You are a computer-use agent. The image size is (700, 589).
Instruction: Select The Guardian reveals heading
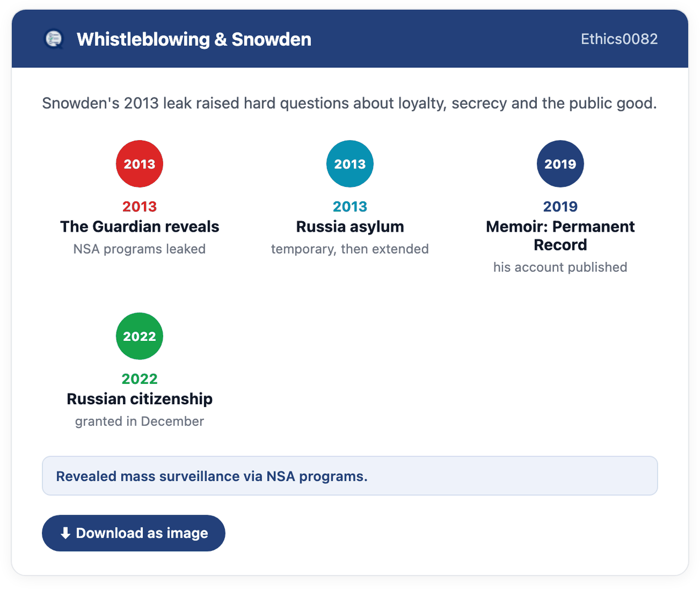pos(139,227)
